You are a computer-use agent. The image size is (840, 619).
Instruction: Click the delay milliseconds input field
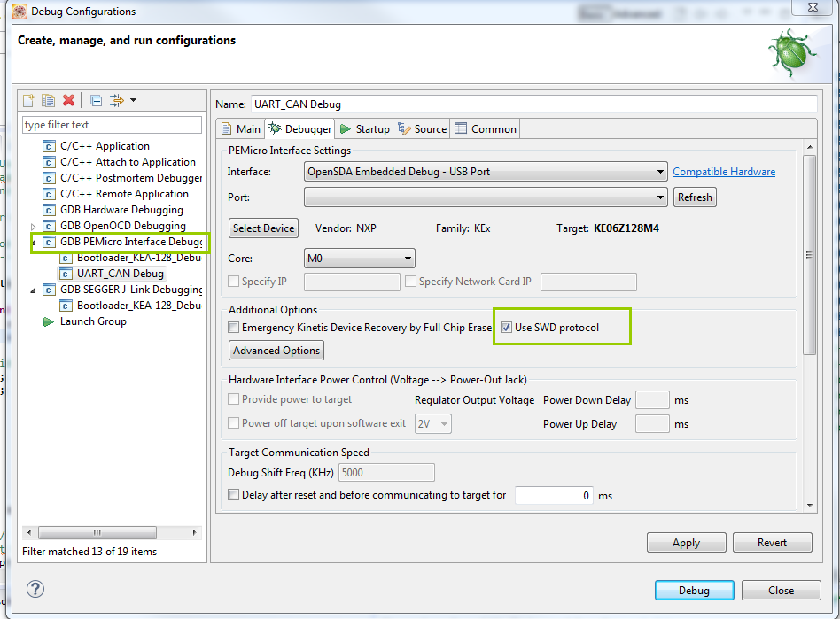[x=554, y=495]
